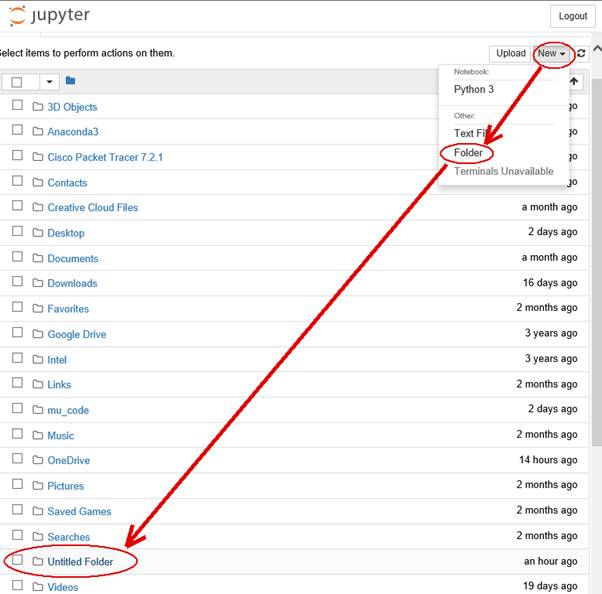This screenshot has width=602, height=594.
Task: Click the folder icon beside Untitled Folder
Action: (38, 562)
